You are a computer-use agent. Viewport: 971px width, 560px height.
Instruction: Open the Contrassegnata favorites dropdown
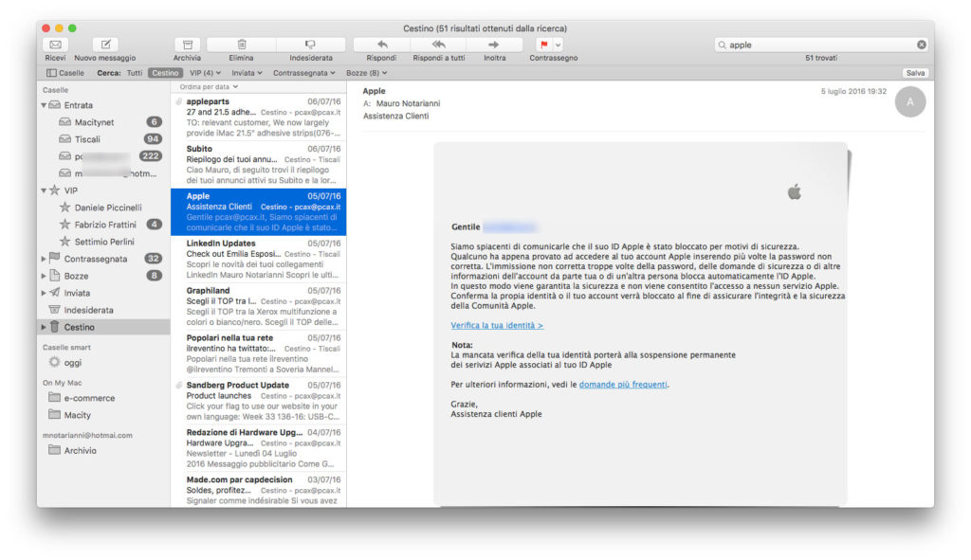(x=304, y=73)
